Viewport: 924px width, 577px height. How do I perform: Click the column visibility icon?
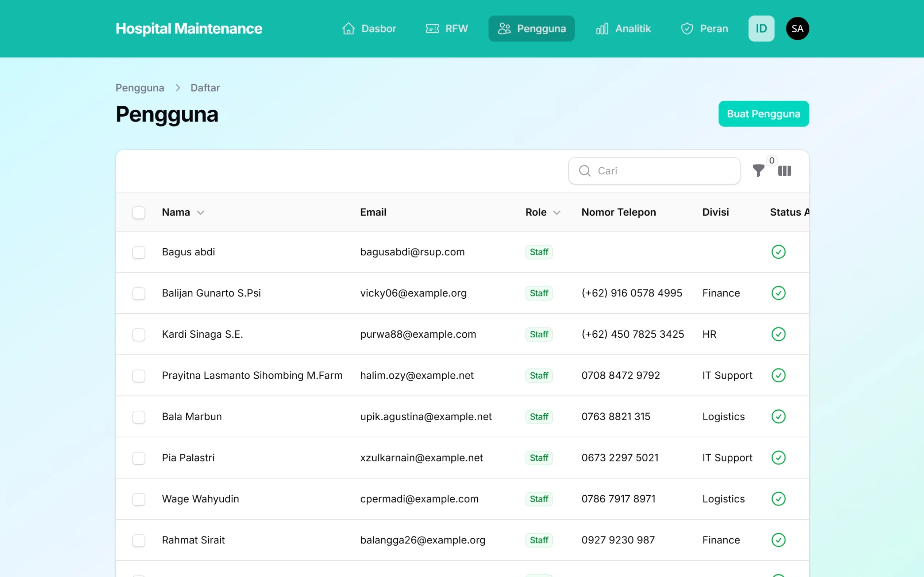tap(785, 171)
